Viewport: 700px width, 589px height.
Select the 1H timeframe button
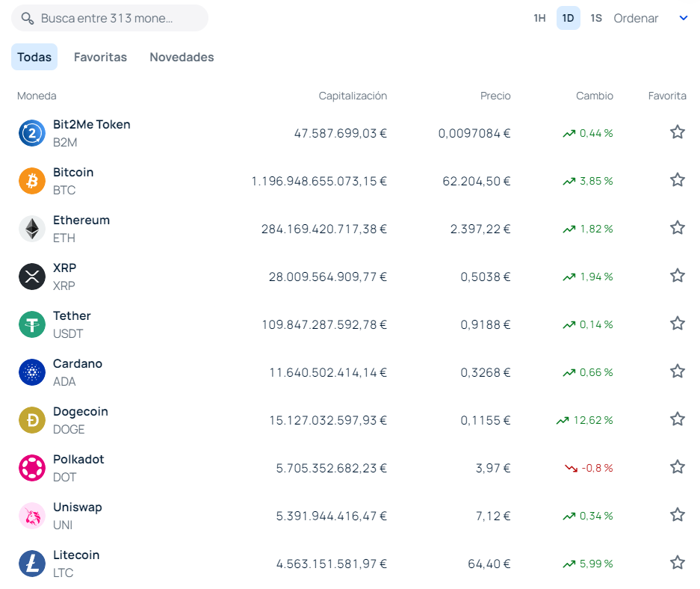539,18
